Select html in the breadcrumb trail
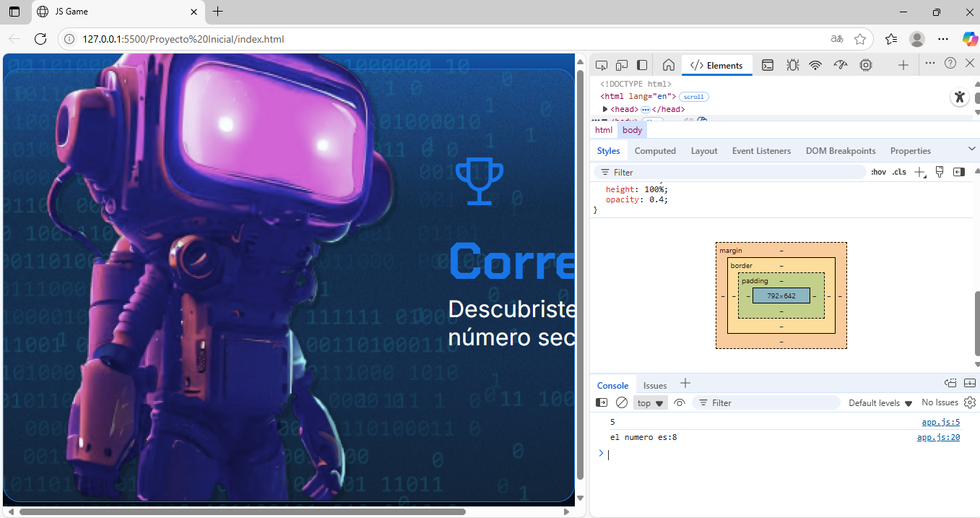The width and height of the screenshot is (980, 518). click(x=604, y=130)
